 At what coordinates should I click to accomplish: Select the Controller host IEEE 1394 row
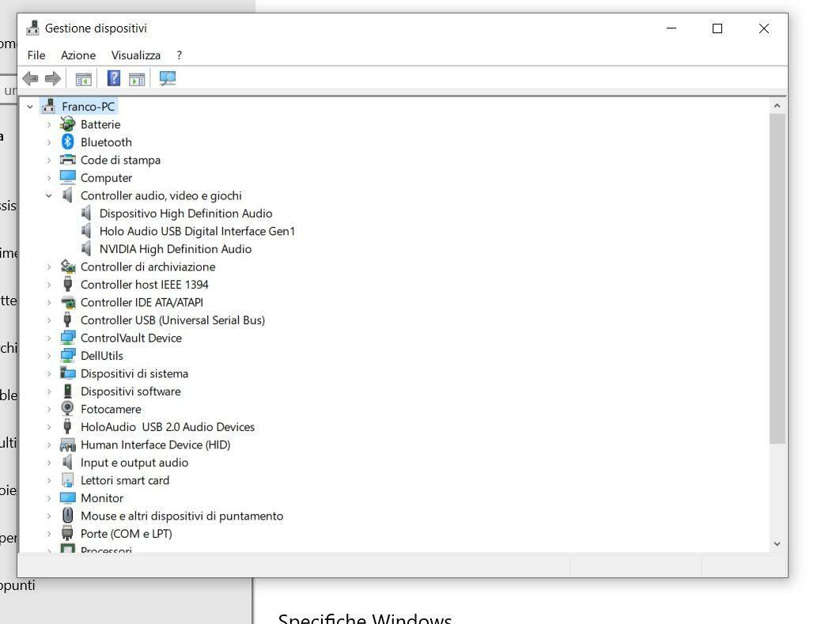[x=145, y=285]
